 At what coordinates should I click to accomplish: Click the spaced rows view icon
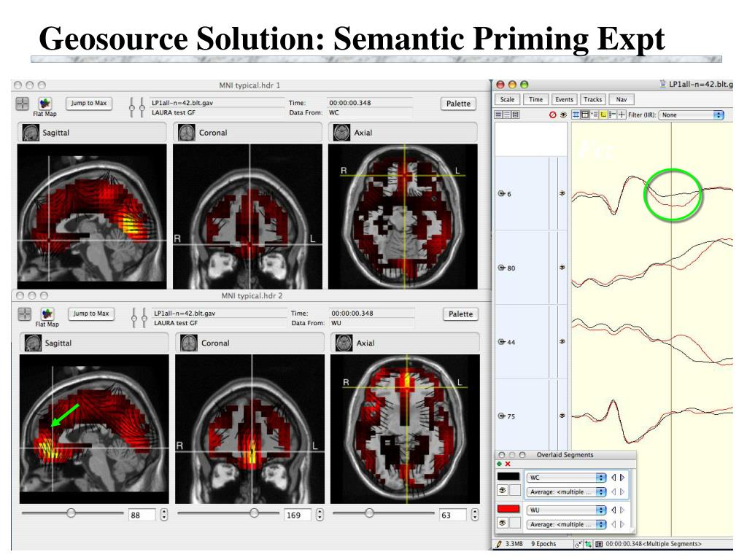pos(508,114)
